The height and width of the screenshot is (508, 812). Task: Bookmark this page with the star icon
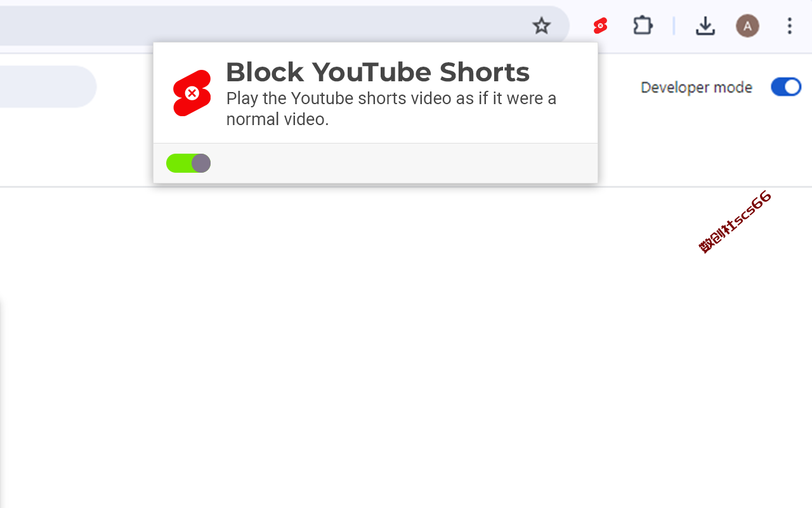point(541,26)
